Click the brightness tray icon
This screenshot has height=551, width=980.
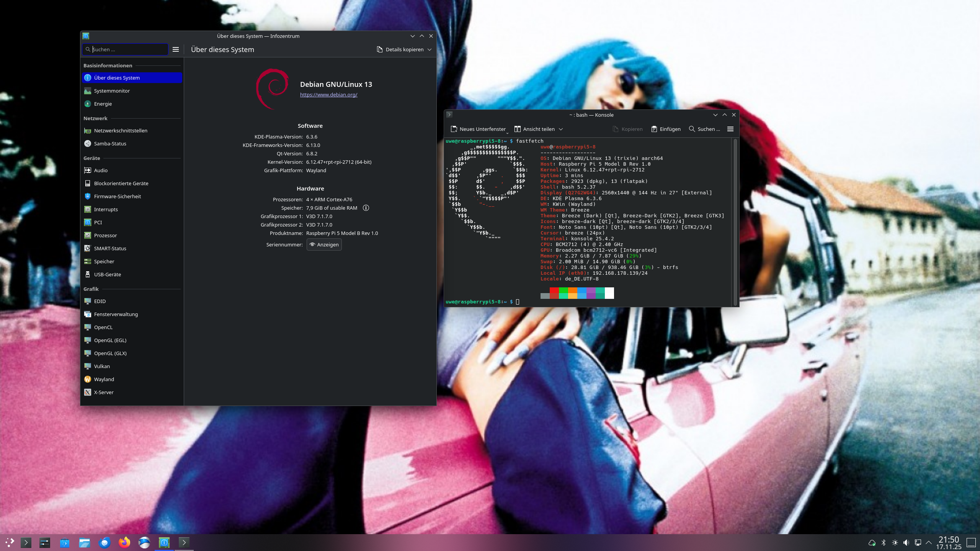click(x=895, y=543)
